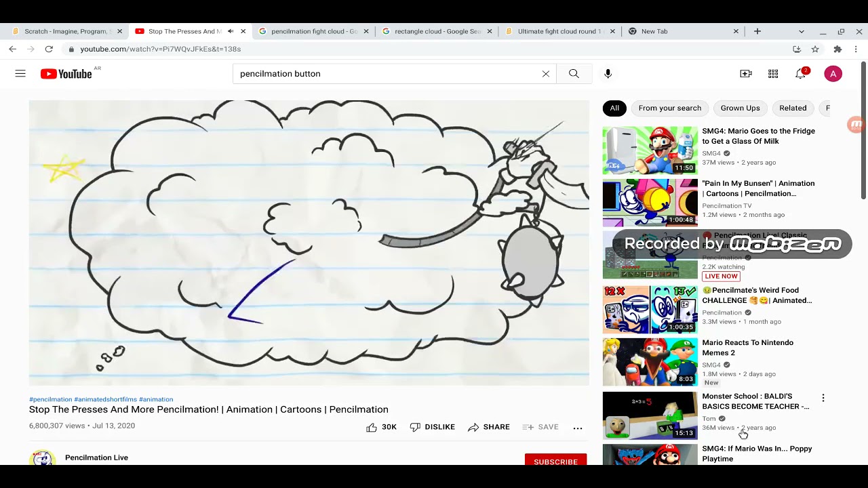868x488 pixels.
Task: Open options menu for Monster School video
Action: pos(823,398)
